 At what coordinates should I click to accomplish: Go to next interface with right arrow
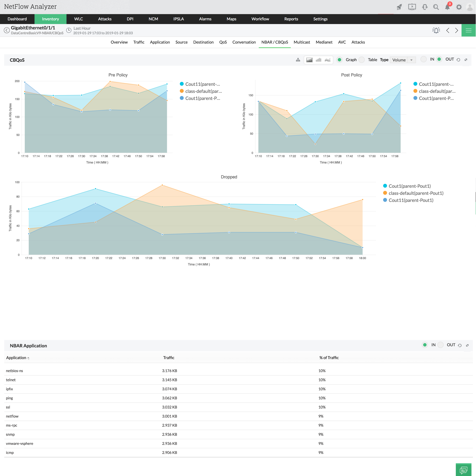click(x=457, y=30)
